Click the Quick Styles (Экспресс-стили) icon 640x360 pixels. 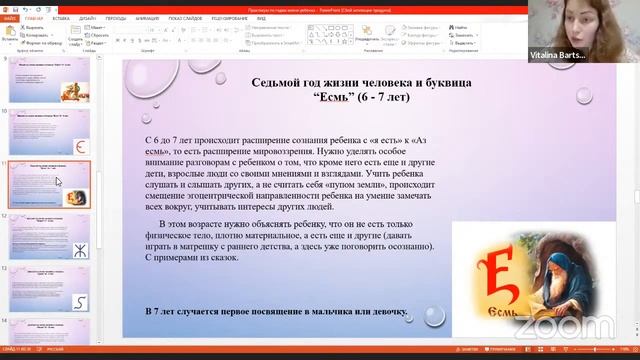tap(390, 31)
